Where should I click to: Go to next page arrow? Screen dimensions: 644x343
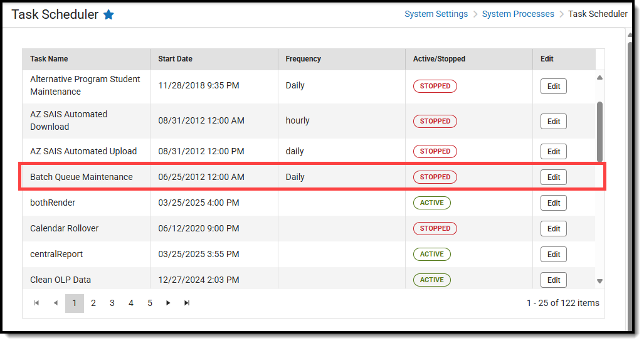coord(168,303)
